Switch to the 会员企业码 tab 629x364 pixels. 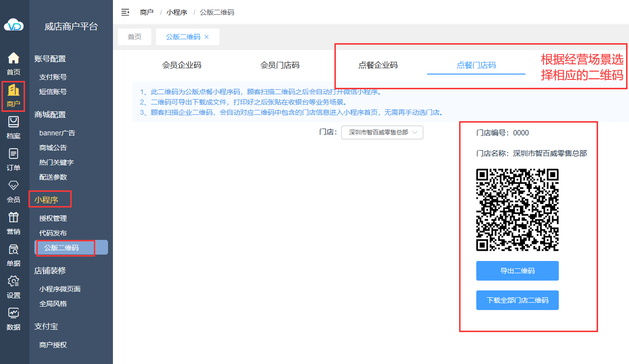[182, 65]
